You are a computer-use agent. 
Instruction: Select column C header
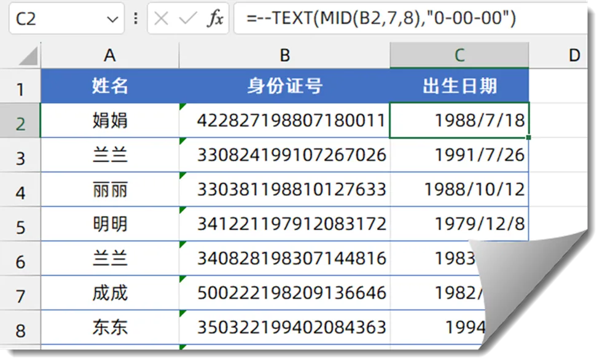[459, 56]
